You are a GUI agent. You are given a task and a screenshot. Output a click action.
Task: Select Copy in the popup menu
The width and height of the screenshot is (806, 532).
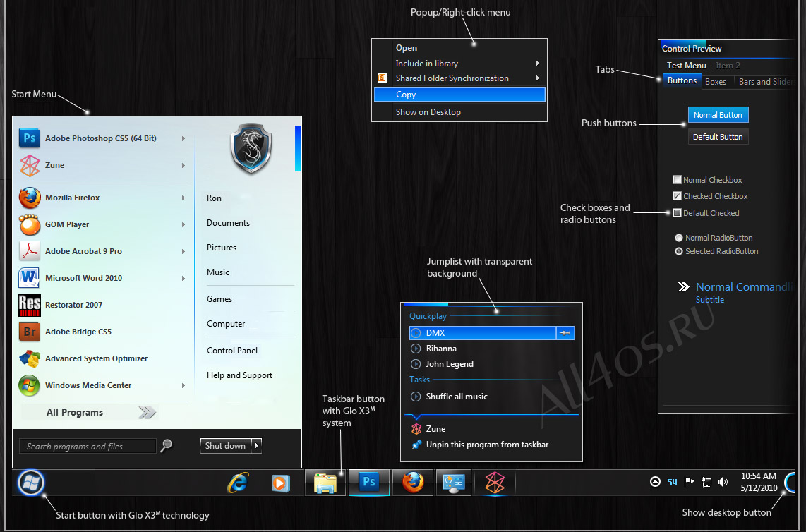point(459,95)
